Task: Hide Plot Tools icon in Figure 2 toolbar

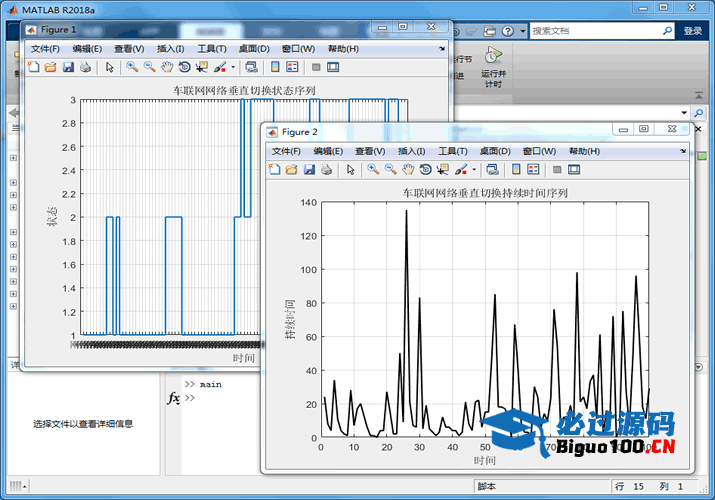Action: [557, 170]
